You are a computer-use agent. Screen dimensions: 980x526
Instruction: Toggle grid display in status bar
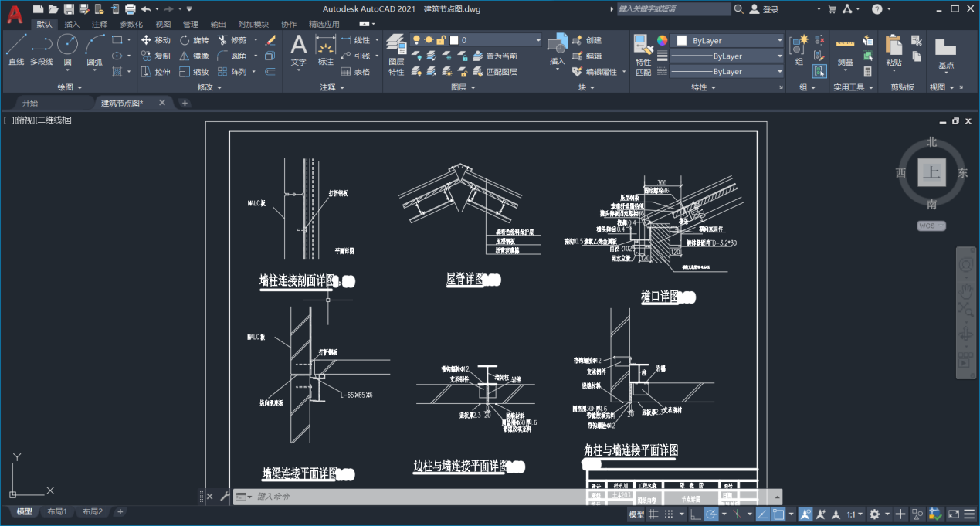(654, 514)
